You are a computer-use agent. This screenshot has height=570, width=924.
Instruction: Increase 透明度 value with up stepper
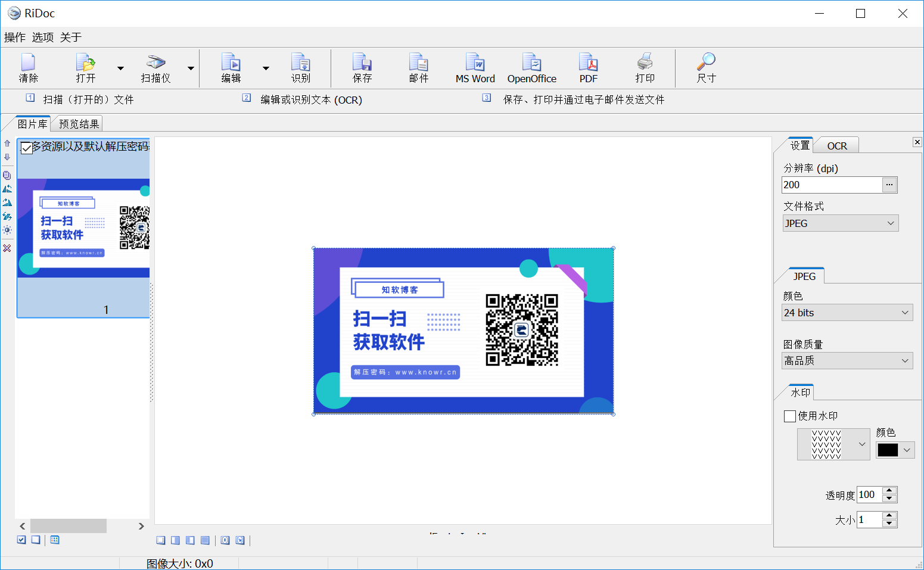pyautogui.click(x=889, y=491)
